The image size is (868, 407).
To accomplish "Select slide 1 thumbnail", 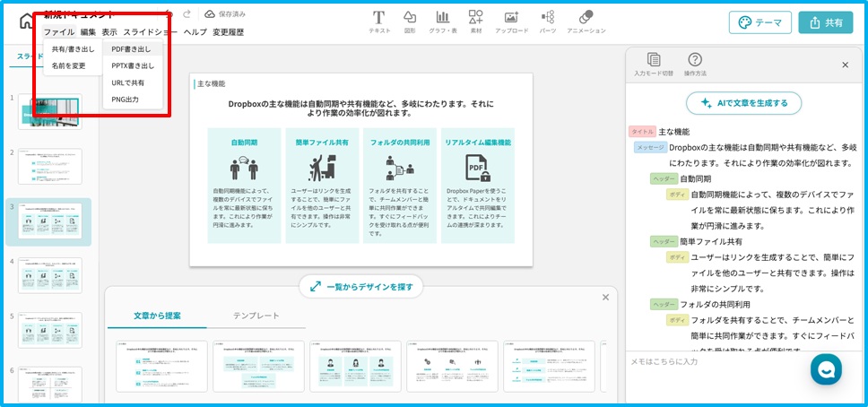I will click(50, 111).
